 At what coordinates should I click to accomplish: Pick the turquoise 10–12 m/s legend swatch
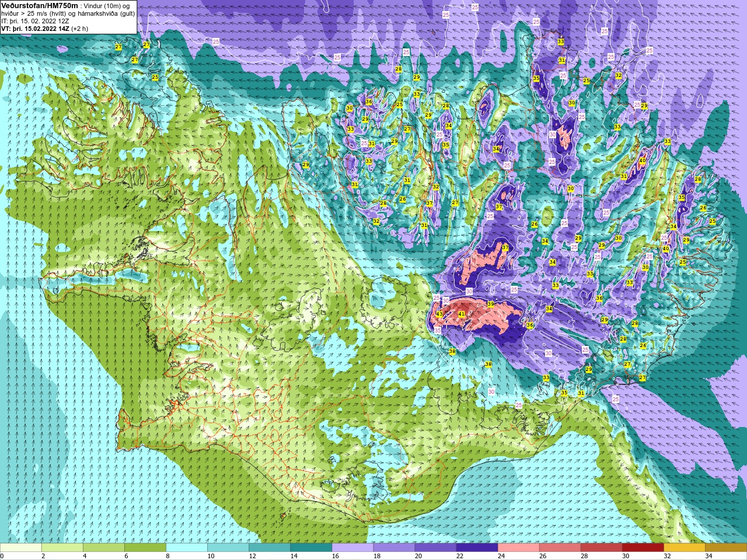(x=228, y=548)
